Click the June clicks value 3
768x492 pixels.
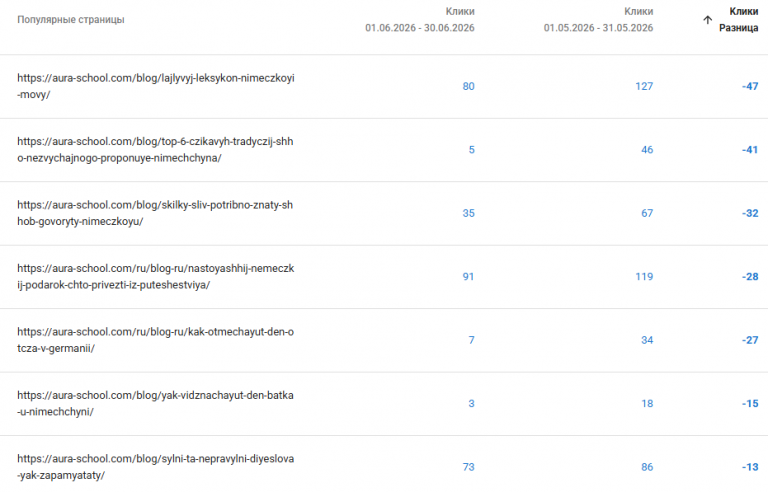click(x=471, y=404)
